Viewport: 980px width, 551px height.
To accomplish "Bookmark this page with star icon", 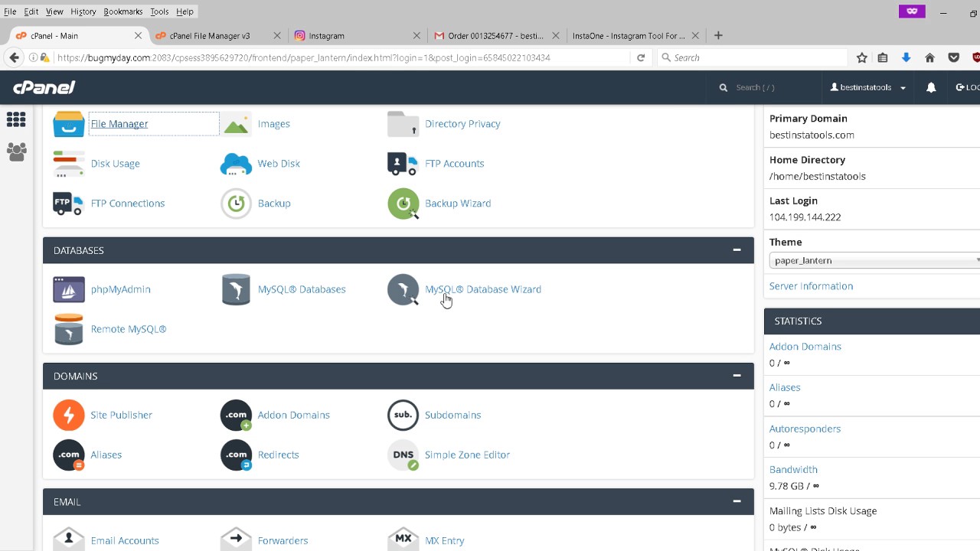I will [x=861, y=57].
